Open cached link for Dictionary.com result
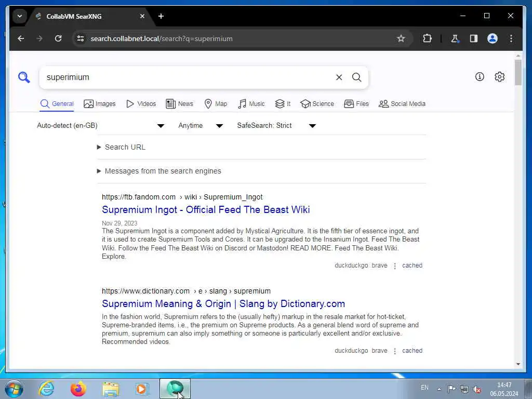This screenshot has width=532, height=399. coord(412,351)
